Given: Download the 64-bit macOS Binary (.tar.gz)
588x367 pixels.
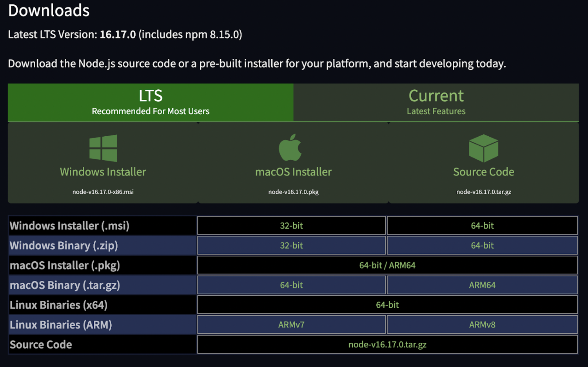Looking at the screenshot, I should click(x=291, y=285).
